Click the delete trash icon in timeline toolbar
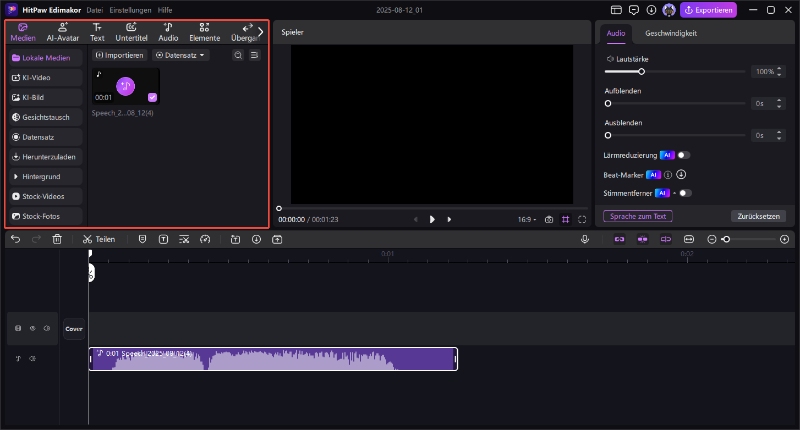Image resolution: width=800 pixels, height=430 pixels. tap(57, 240)
